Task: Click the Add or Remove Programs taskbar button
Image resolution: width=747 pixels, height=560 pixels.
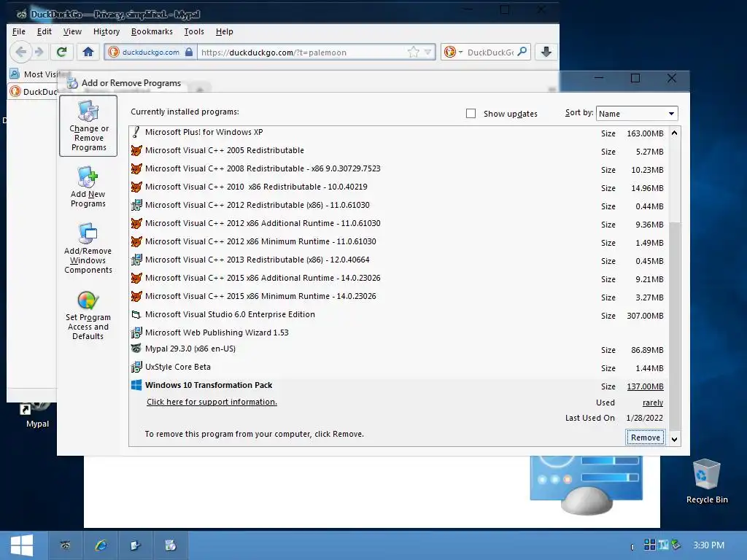Action: [171, 545]
